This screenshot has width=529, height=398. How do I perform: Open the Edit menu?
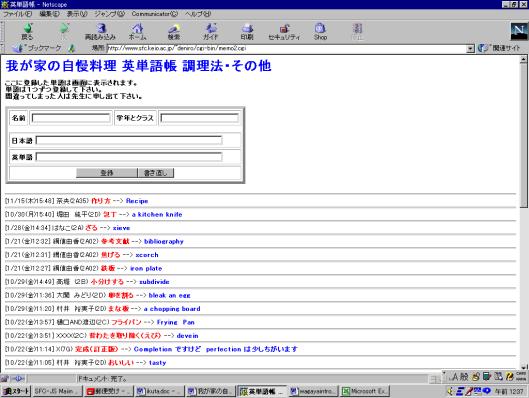pos(49,14)
